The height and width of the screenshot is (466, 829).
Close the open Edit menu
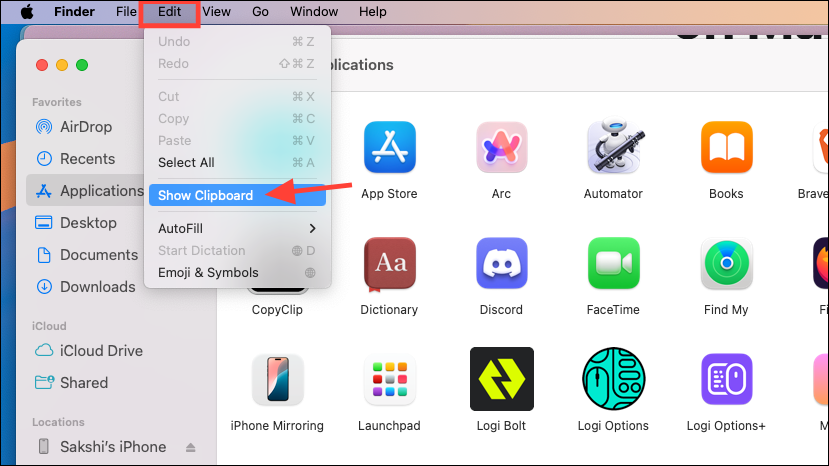[x=170, y=13]
